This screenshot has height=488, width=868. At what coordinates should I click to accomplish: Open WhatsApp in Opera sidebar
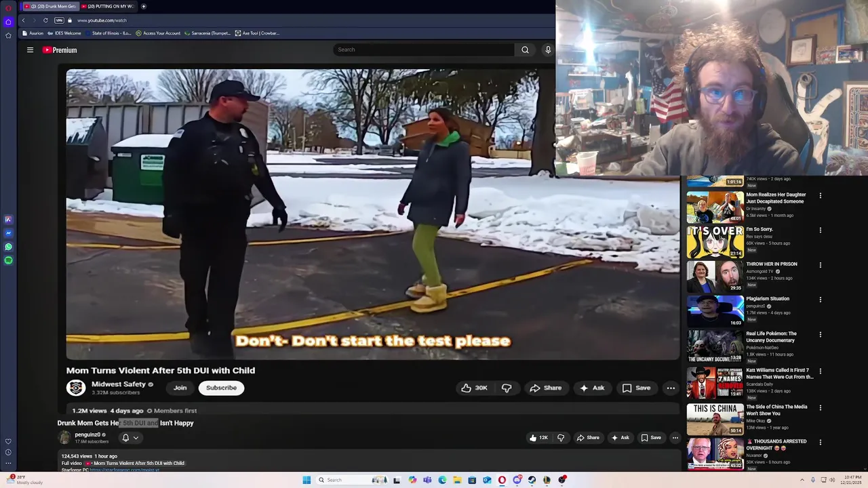8,247
